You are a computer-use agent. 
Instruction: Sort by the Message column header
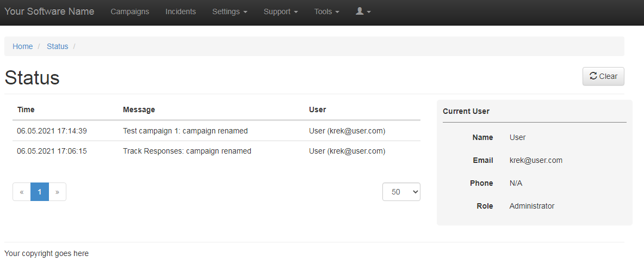[x=139, y=110]
